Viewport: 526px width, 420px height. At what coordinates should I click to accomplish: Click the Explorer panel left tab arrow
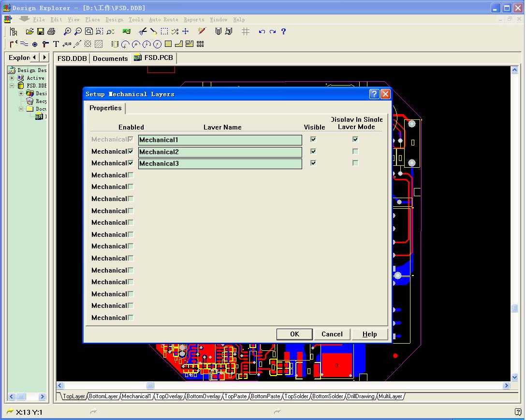[x=35, y=58]
